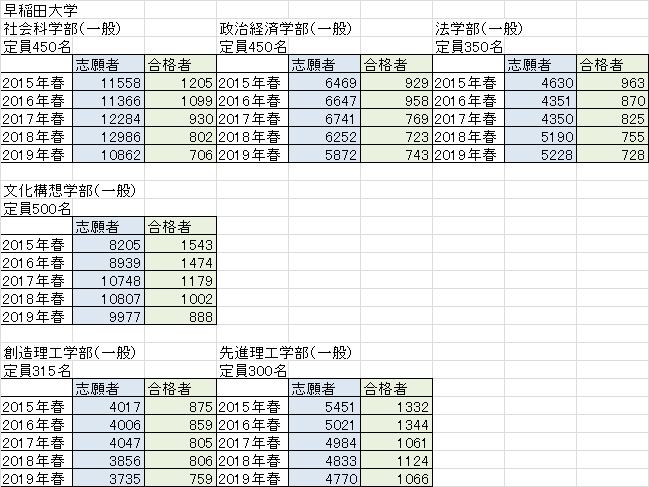Click the cell with value 4047

[x=108, y=442]
